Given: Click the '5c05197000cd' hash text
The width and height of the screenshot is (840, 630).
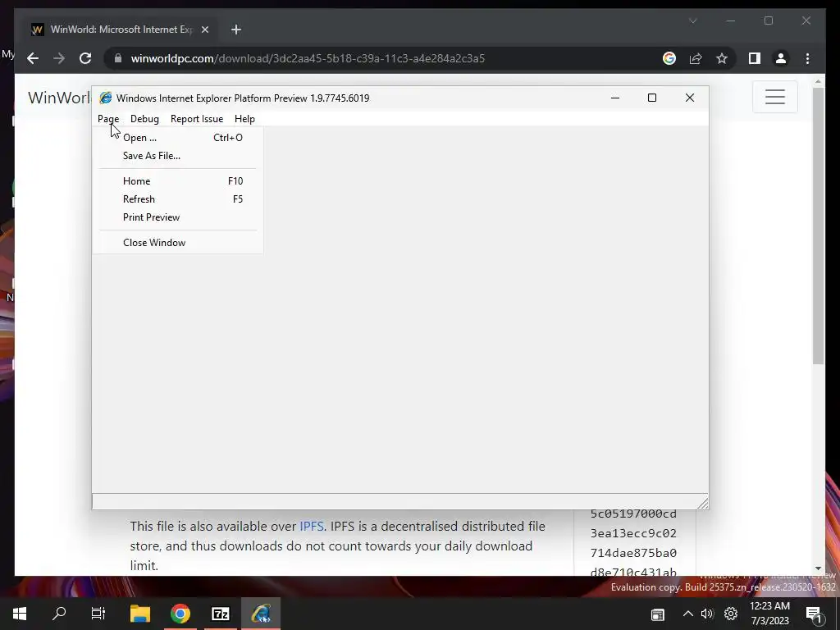Looking at the screenshot, I should click(x=633, y=514).
